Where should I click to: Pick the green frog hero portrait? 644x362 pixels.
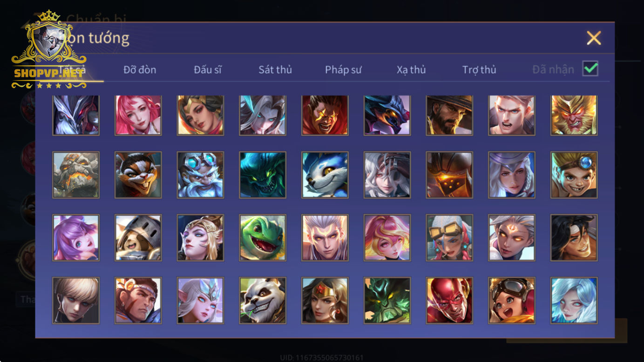pyautogui.click(x=263, y=238)
